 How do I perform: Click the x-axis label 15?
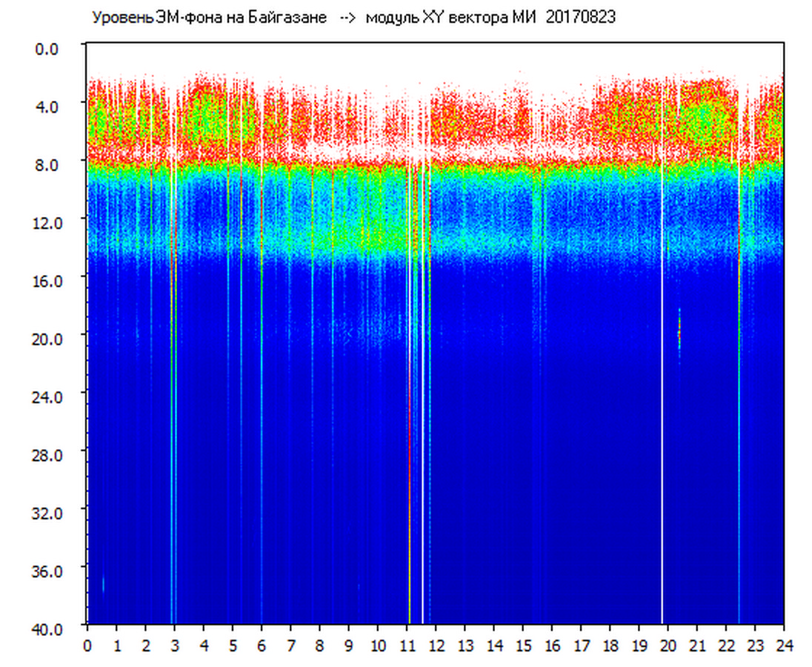tap(522, 645)
